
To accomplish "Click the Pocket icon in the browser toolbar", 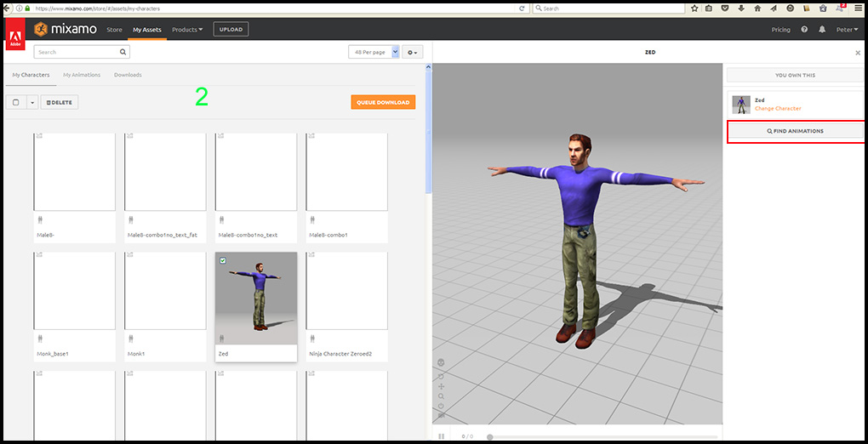I will [x=725, y=9].
